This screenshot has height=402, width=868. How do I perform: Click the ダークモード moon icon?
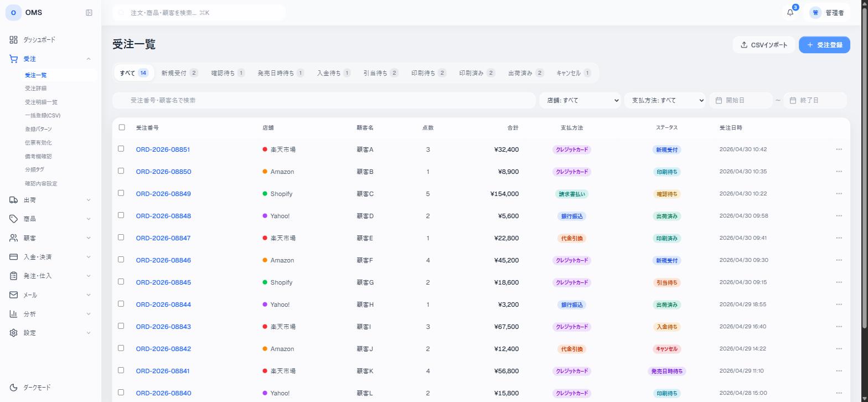(13, 388)
